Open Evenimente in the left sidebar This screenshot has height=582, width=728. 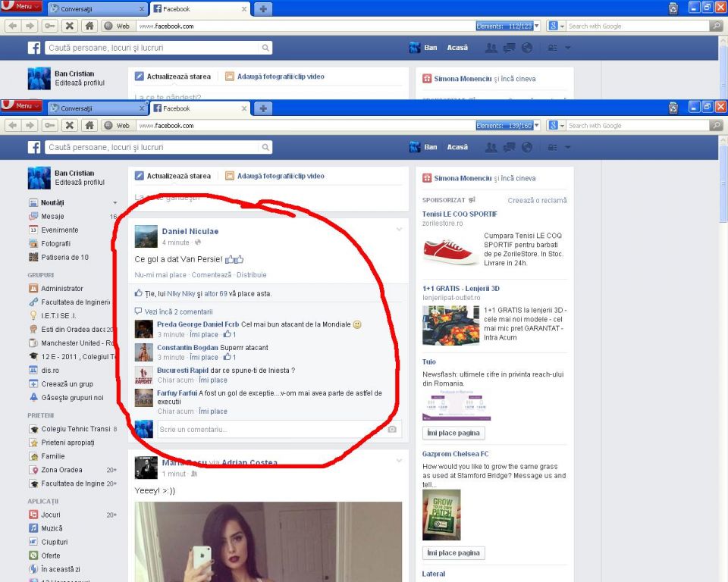coord(59,230)
